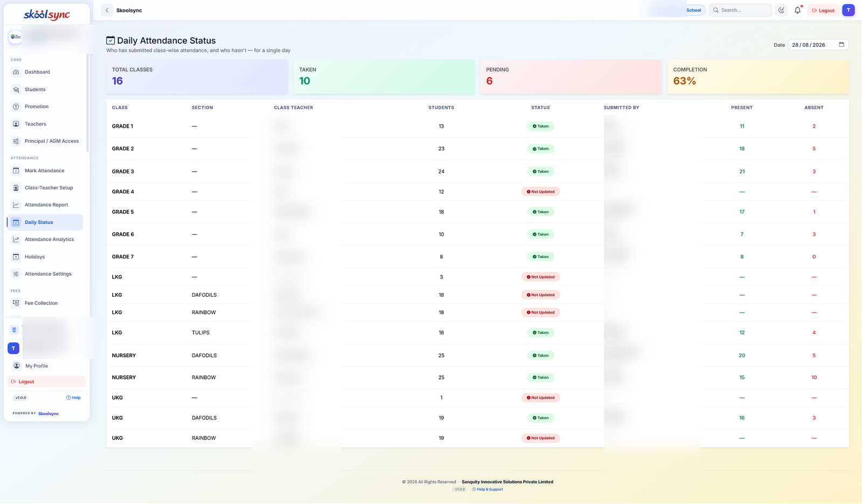The height and width of the screenshot is (504, 862).
Task: Click absent count 10 in NURSERY RAINBOW row
Action: 814,378
